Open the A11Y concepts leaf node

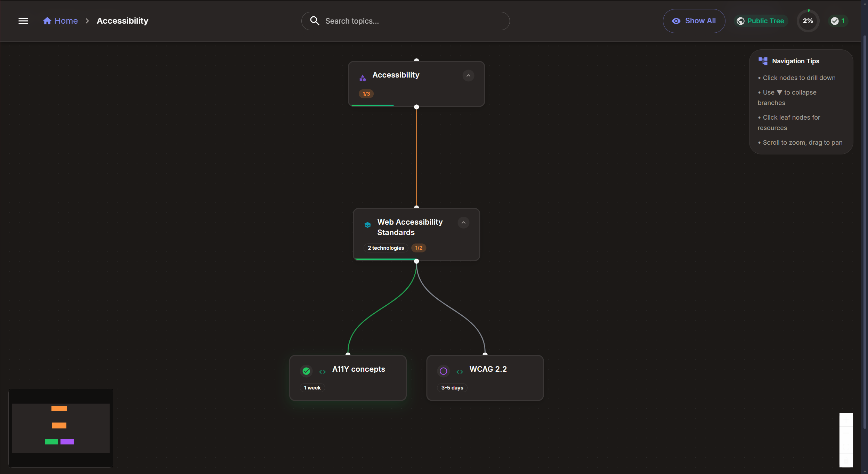[x=358, y=369]
